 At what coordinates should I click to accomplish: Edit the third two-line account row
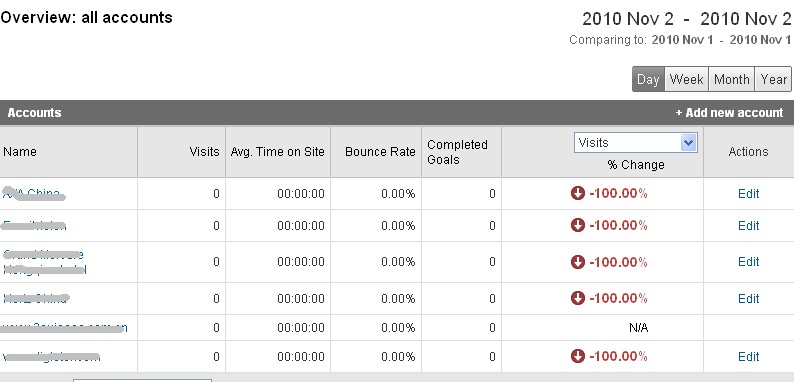748,261
